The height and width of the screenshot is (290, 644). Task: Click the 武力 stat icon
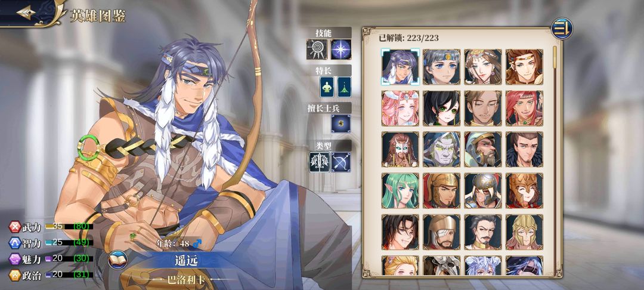click(15, 226)
